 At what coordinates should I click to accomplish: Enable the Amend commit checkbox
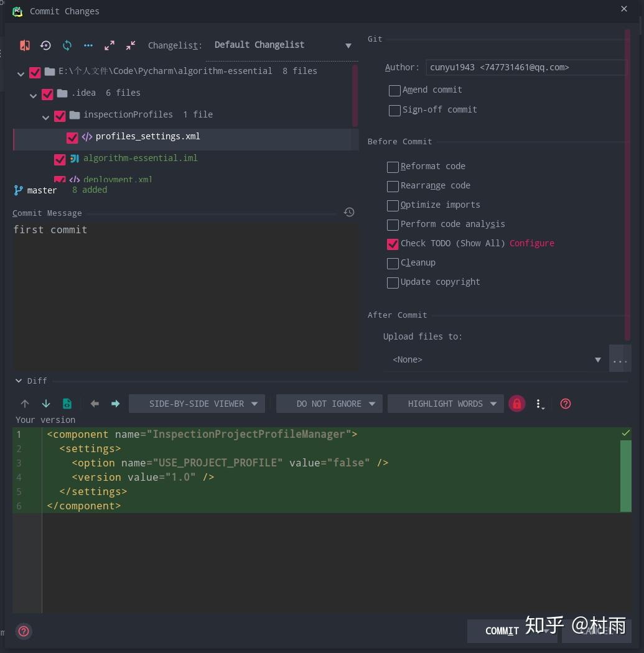[x=394, y=90]
